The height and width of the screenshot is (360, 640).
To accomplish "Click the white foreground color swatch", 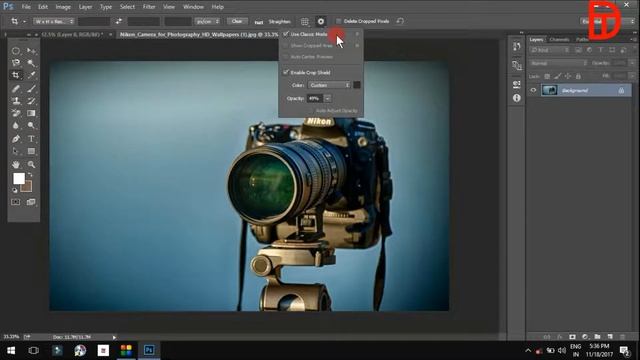I will (19, 178).
